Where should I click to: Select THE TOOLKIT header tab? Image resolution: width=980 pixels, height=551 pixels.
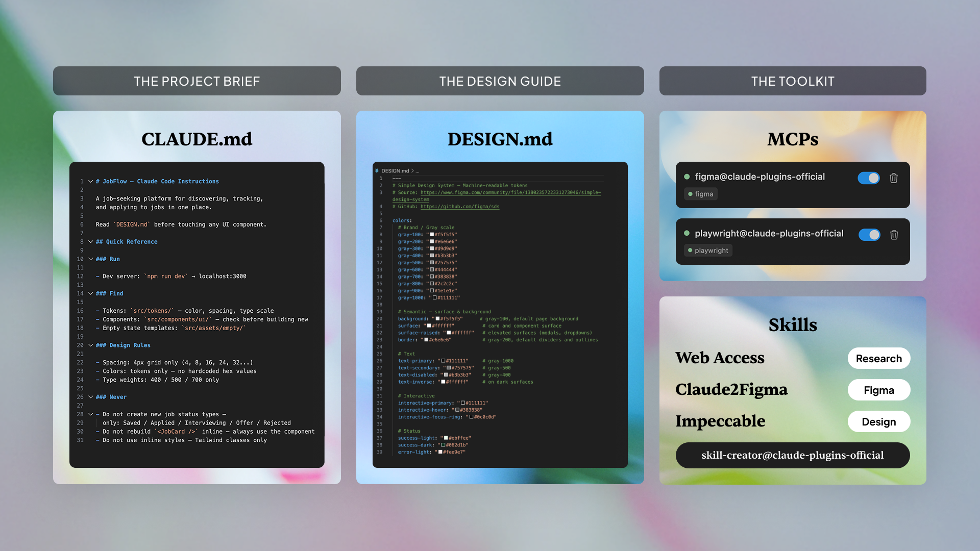pos(793,81)
